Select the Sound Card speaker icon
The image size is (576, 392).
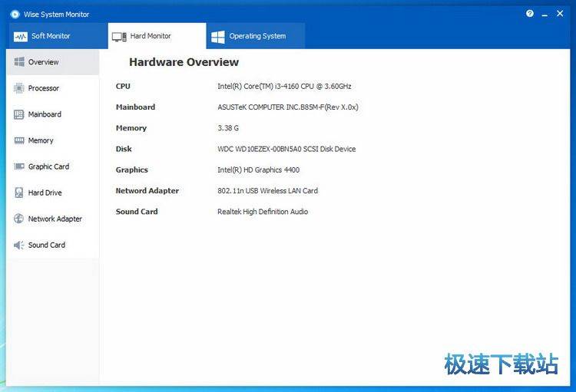tap(19, 245)
